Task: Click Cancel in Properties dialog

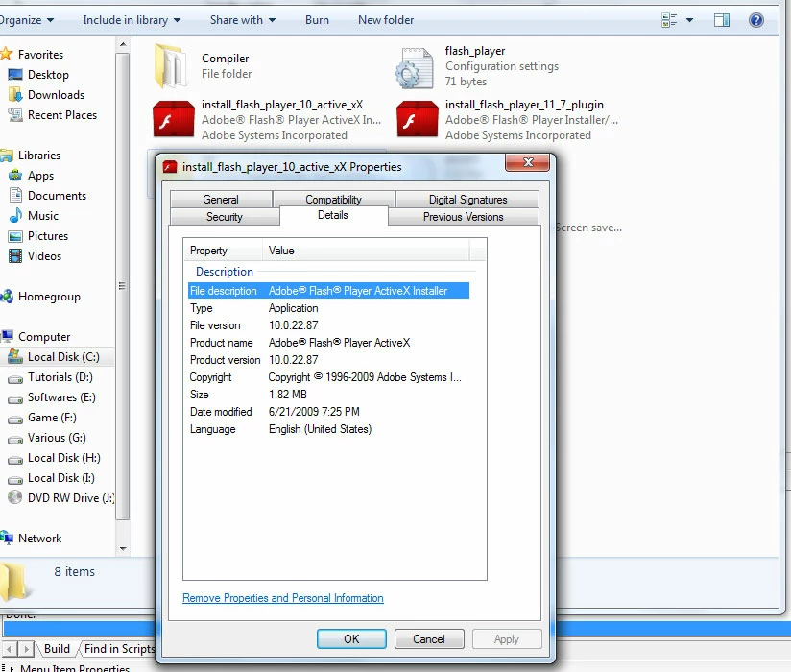Action: (x=429, y=638)
